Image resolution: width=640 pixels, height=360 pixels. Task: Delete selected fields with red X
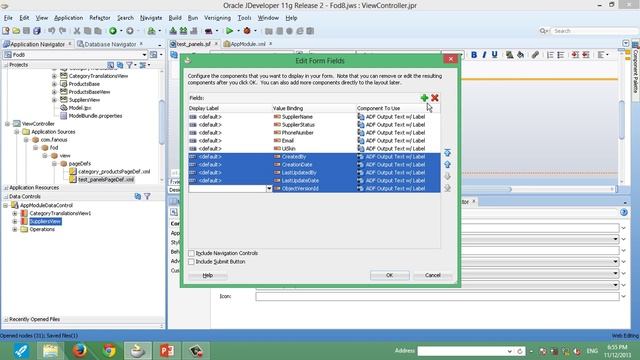435,98
